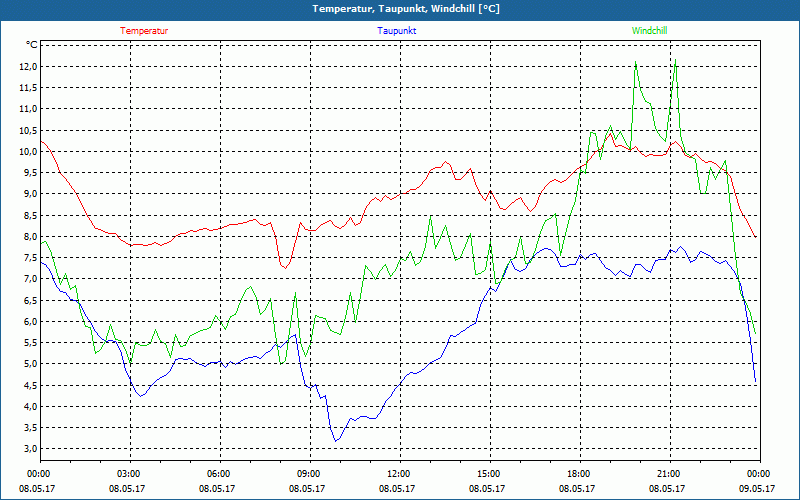The image size is (800, 500).
Task: Click the 08.05.17 date under 12:00
Action: (397, 488)
